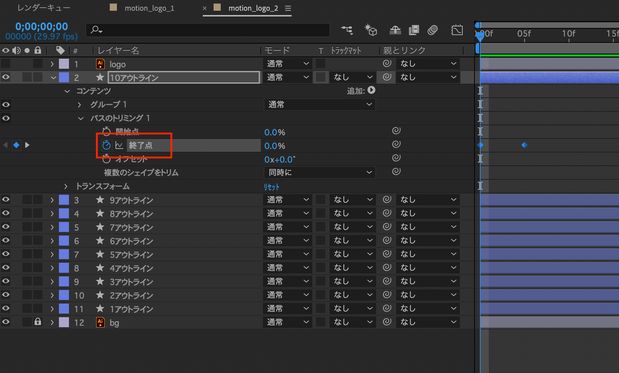Go to next keyframe arrow for 終了点
The image size is (619, 373).
[27, 145]
